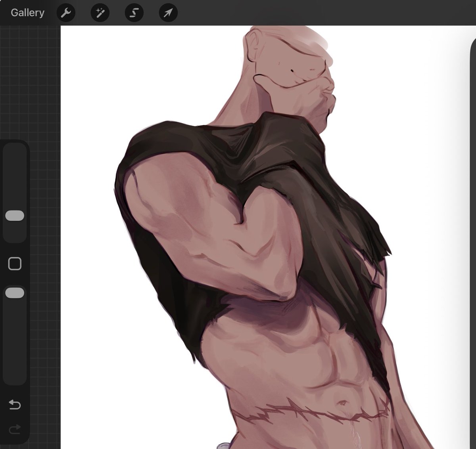Open the Actions wrench menu

click(66, 13)
